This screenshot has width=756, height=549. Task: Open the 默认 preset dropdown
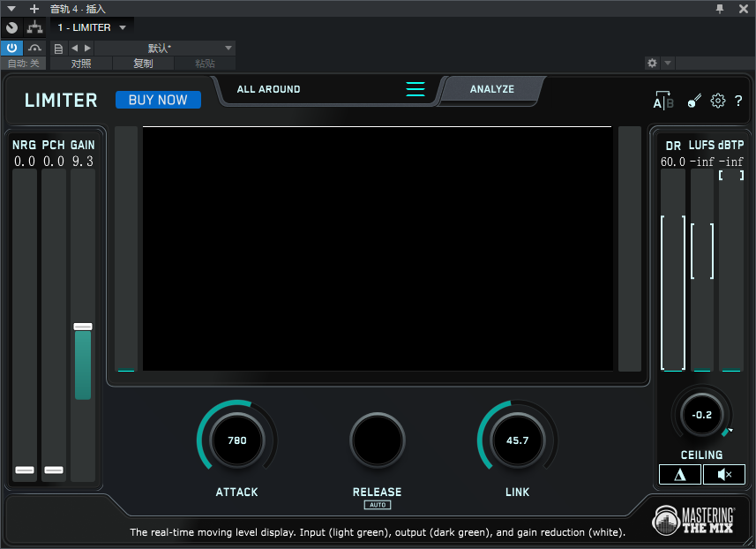pos(164,48)
